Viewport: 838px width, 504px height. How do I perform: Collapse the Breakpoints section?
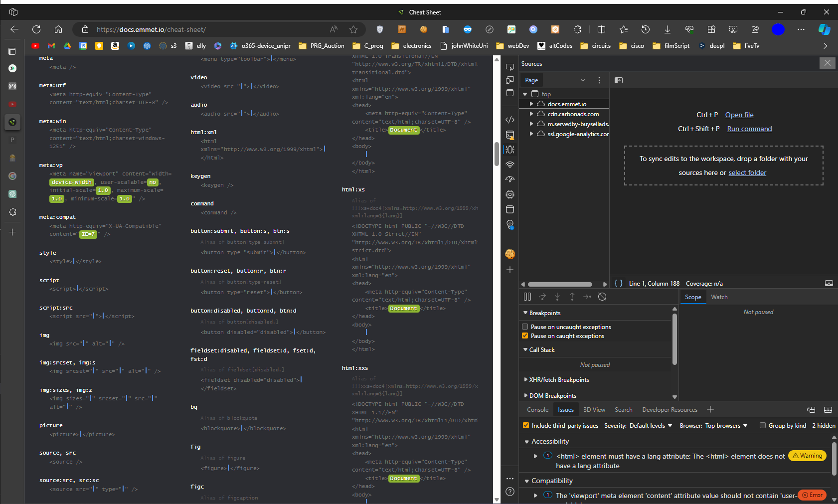[525, 313]
